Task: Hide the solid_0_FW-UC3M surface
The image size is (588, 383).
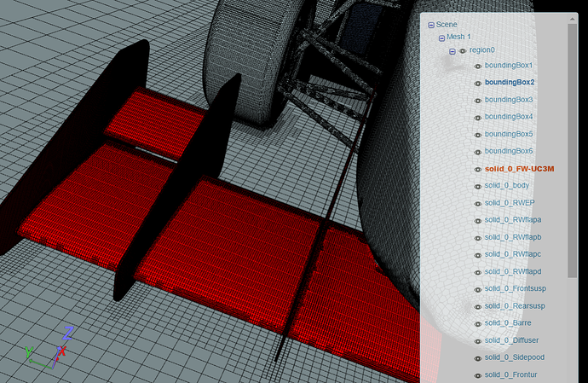Action: [x=478, y=170]
